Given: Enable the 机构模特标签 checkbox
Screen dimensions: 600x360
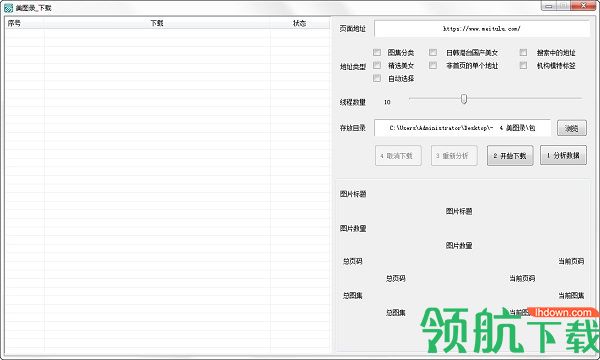Looking at the screenshot, I should (523, 65).
